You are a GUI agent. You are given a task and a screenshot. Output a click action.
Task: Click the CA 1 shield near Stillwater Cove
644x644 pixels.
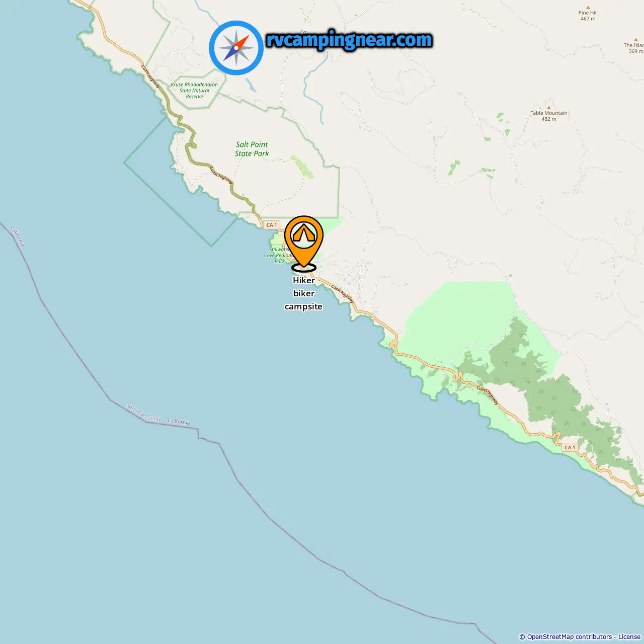click(272, 225)
